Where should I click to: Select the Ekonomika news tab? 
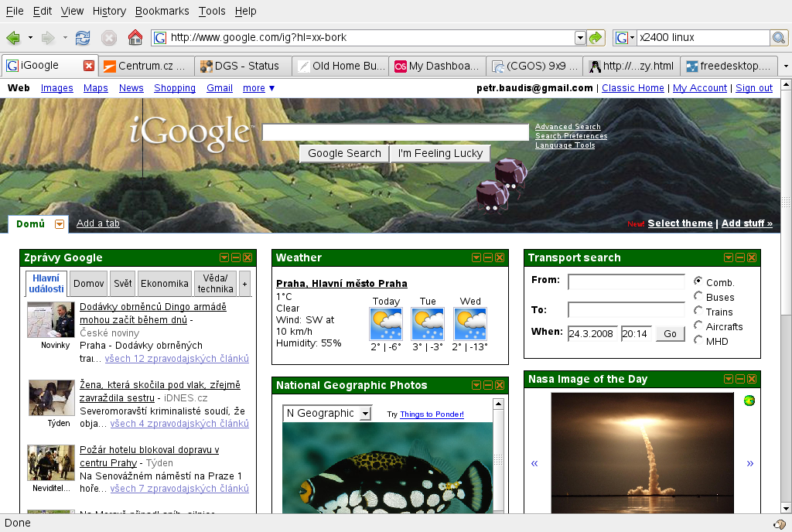coord(165,284)
